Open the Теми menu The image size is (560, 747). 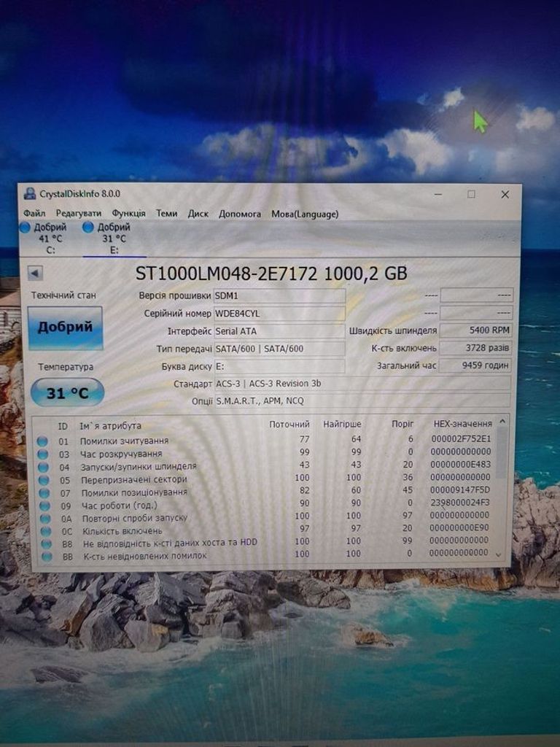(x=167, y=214)
